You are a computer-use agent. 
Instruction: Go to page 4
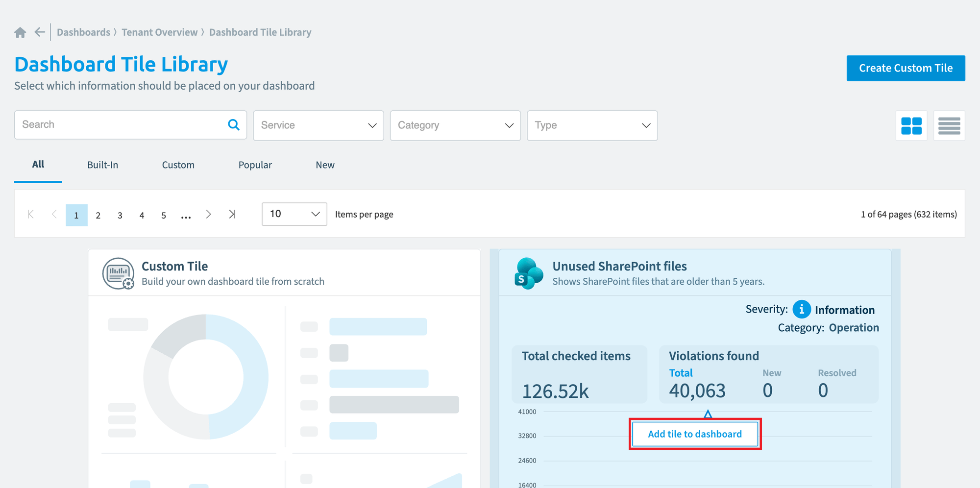click(142, 215)
